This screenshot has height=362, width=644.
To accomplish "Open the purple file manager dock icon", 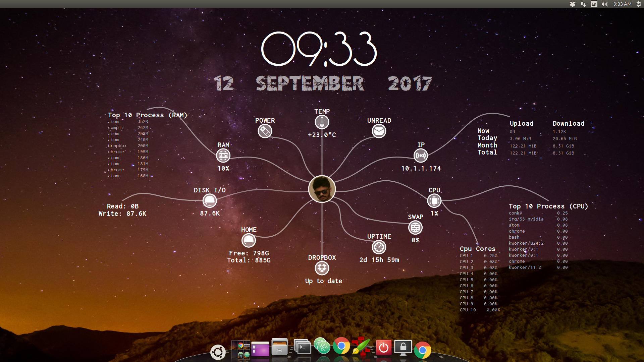I will pyautogui.click(x=260, y=349).
